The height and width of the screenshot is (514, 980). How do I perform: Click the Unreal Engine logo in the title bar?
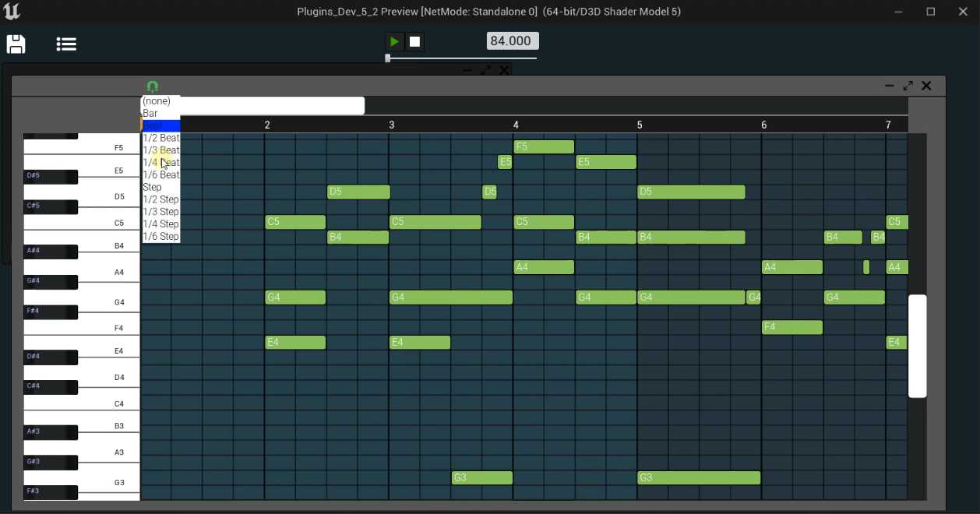point(11,11)
